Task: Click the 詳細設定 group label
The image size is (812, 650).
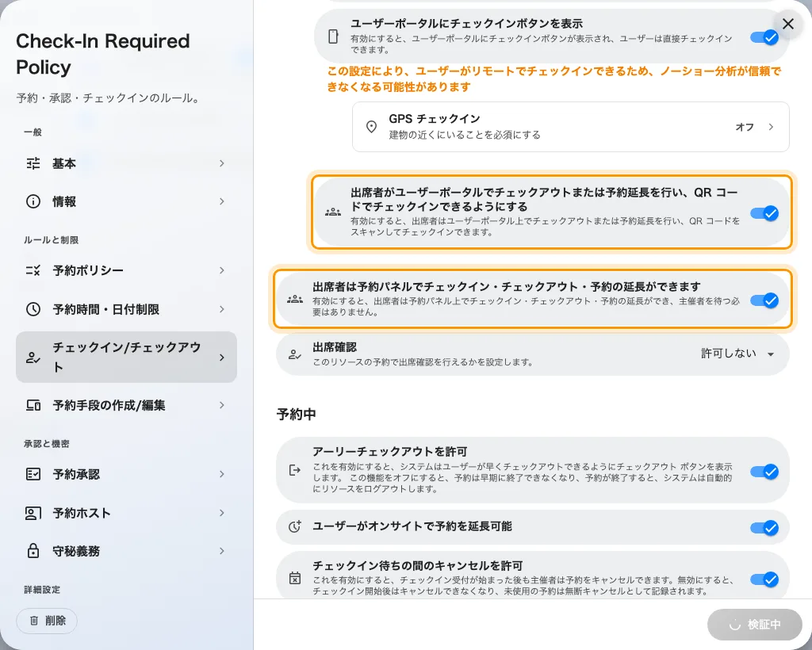Action: coord(41,590)
